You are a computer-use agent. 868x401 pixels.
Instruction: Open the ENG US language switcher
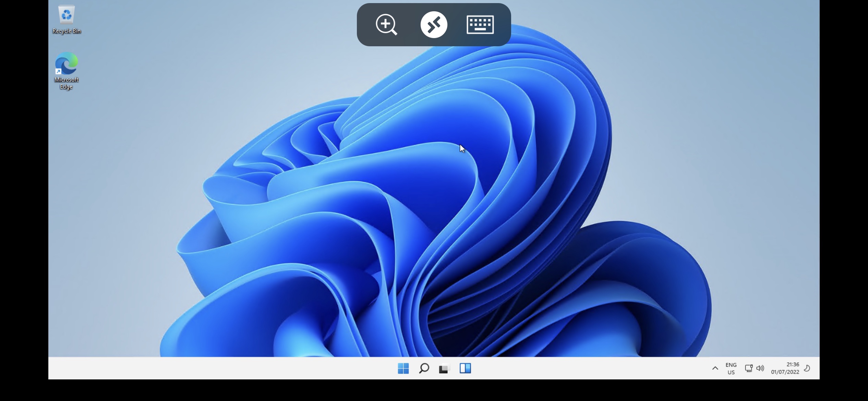click(731, 368)
